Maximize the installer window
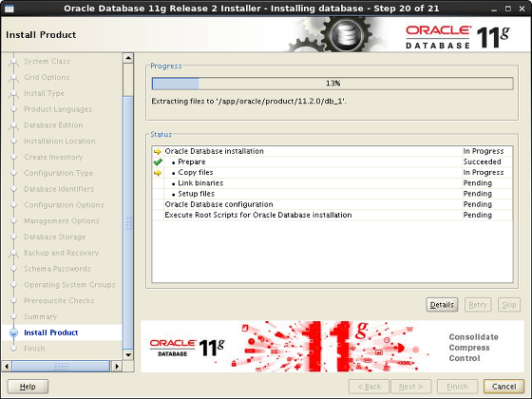 [508, 9]
